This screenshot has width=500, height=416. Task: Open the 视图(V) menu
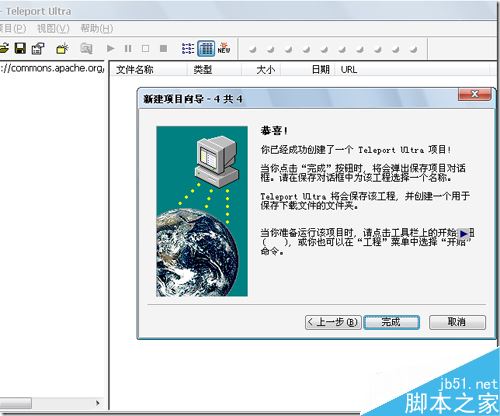click(53, 29)
